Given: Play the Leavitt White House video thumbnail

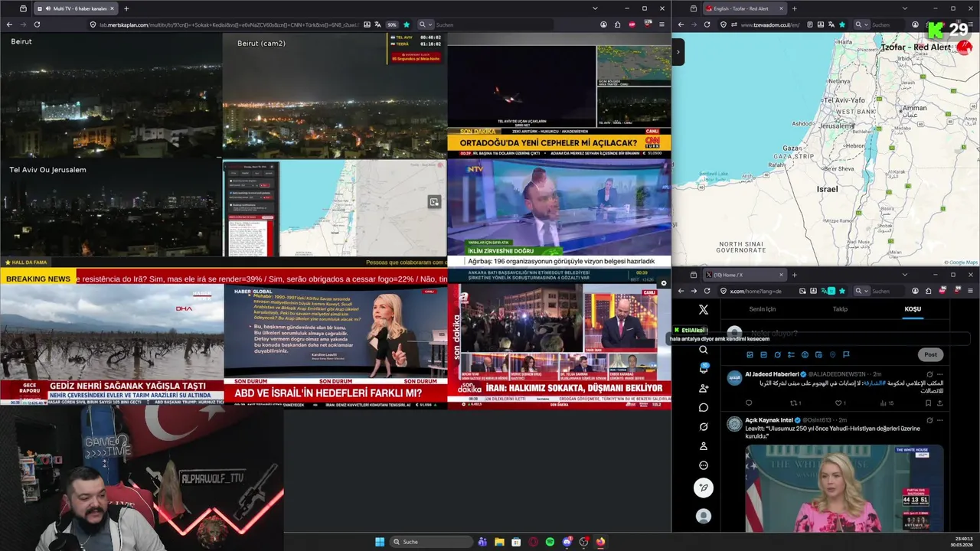Looking at the screenshot, I should pyautogui.click(x=844, y=488).
